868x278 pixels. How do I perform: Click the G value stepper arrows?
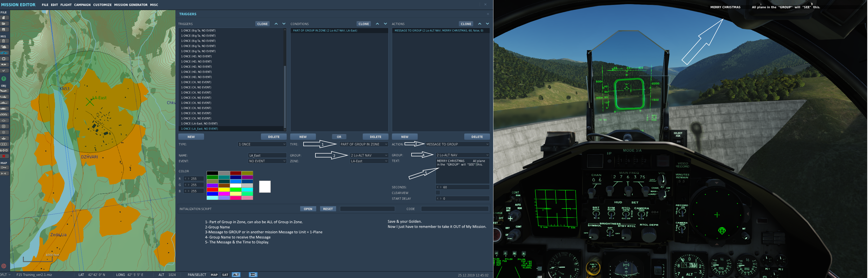click(187, 185)
